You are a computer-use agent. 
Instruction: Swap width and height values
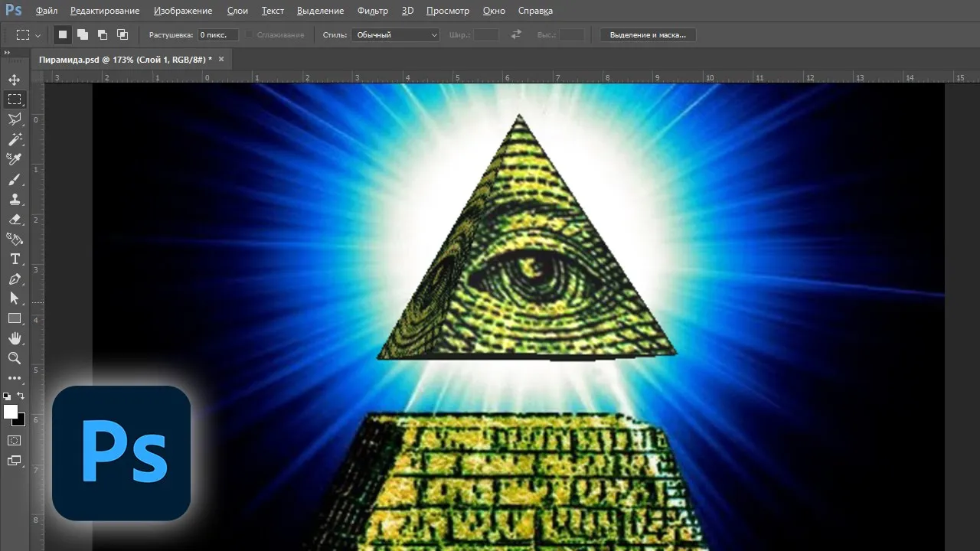pyautogui.click(x=516, y=35)
